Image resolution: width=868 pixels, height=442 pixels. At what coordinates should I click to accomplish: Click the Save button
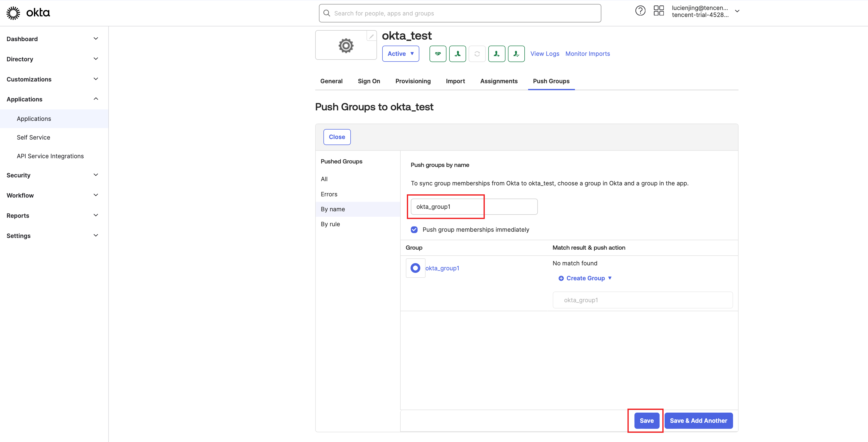(x=646, y=421)
